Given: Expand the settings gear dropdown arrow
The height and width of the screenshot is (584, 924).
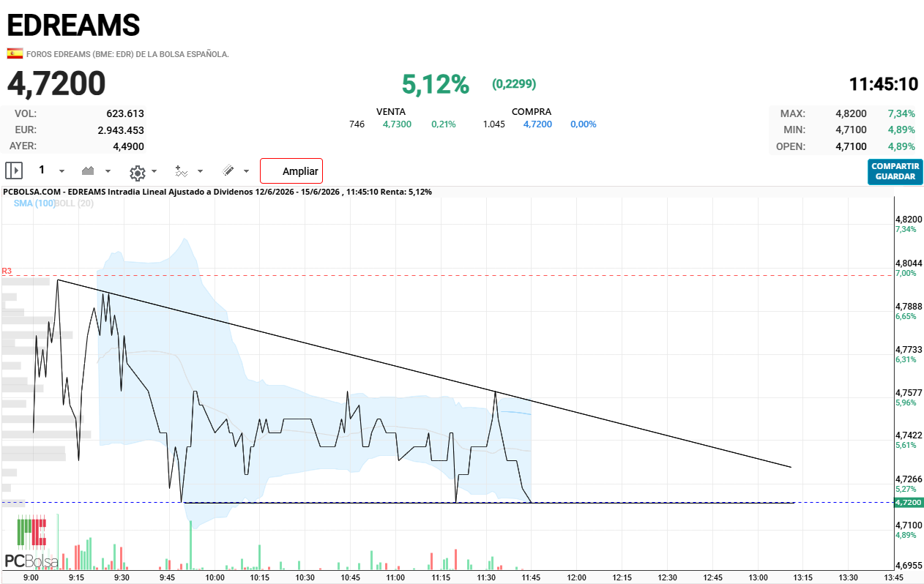Looking at the screenshot, I should [x=154, y=171].
